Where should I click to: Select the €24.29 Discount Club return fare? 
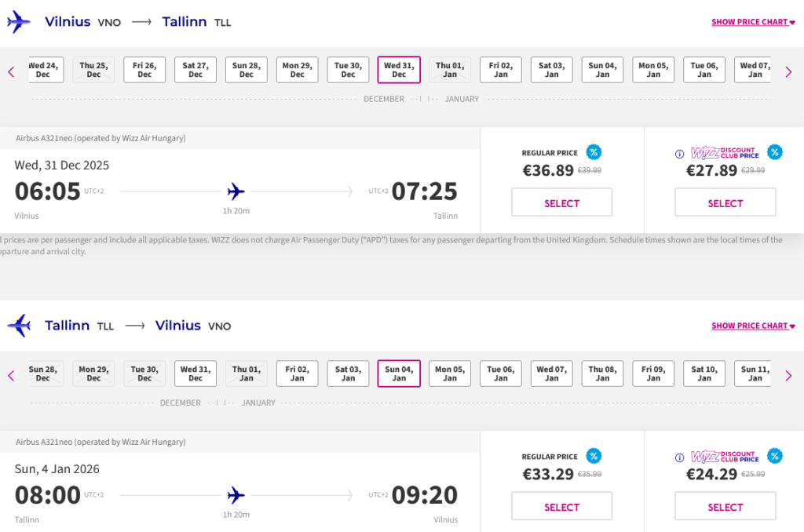click(725, 506)
